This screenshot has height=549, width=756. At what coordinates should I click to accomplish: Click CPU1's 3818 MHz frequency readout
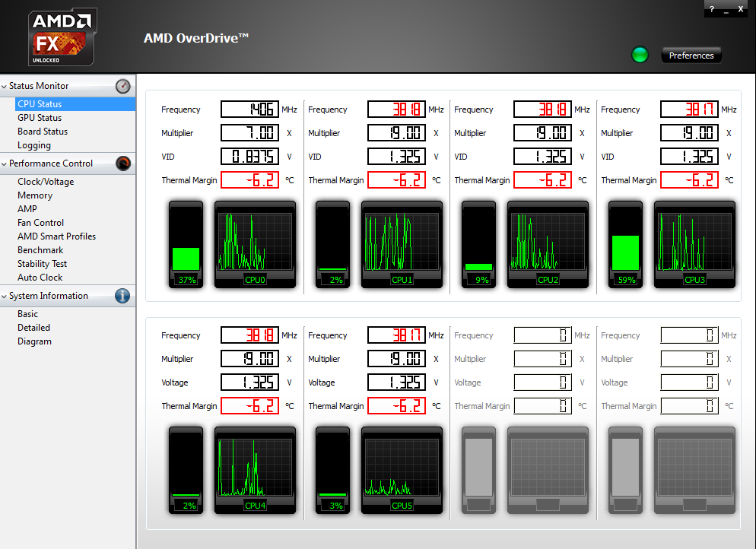(396, 109)
